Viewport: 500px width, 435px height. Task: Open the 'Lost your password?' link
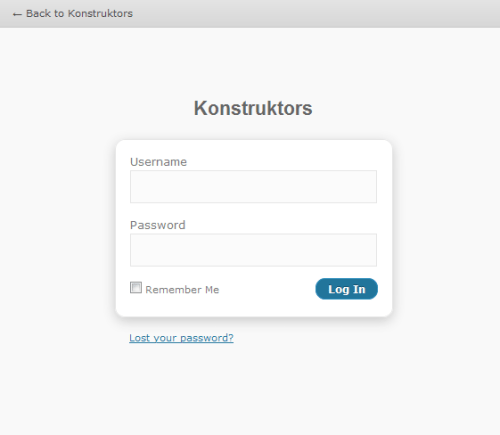click(x=181, y=338)
